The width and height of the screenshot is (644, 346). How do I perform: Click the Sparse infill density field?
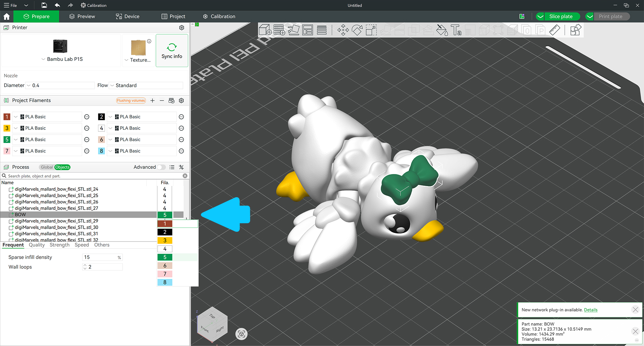click(x=103, y=257)
